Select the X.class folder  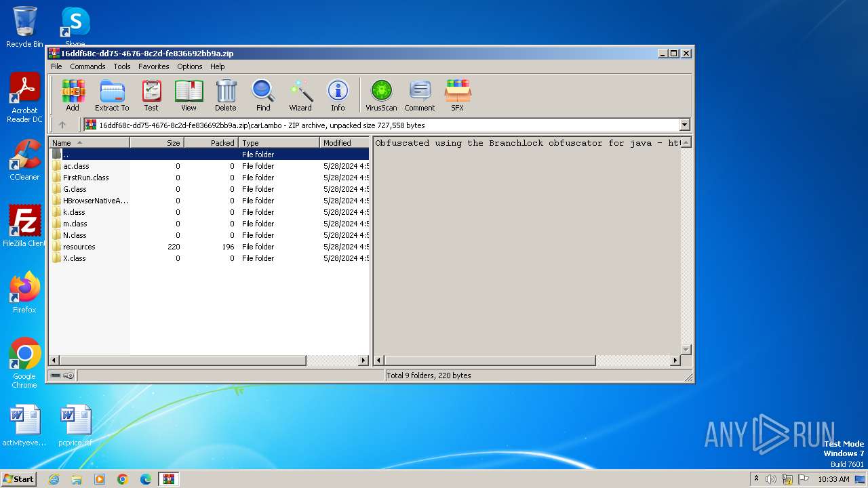tap(210, 258)
